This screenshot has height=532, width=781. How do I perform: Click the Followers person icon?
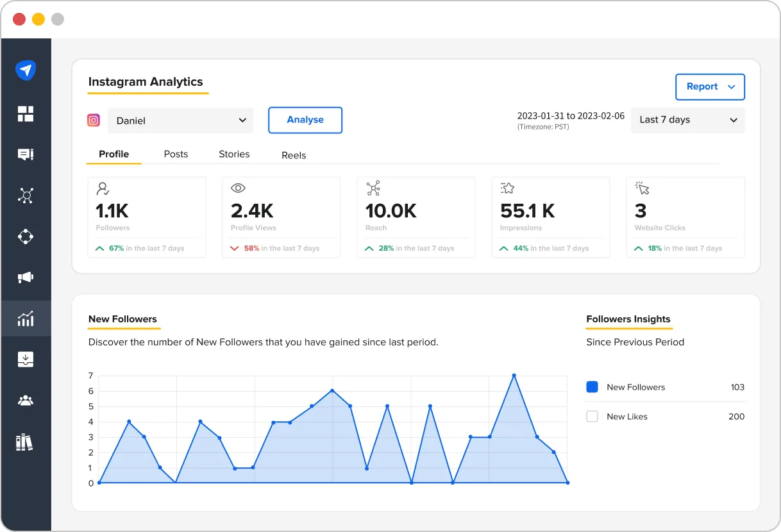click(103, 188)
